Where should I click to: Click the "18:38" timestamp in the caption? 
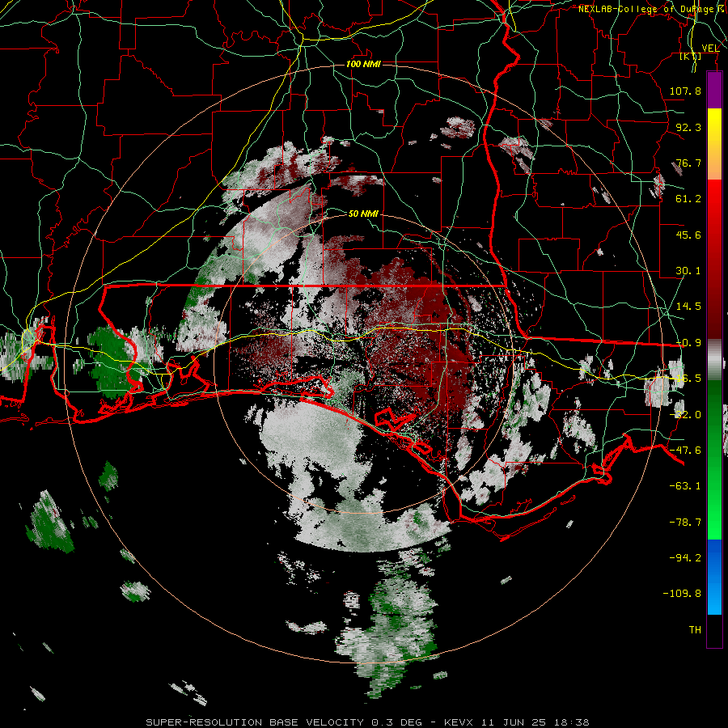click(570, 722)
